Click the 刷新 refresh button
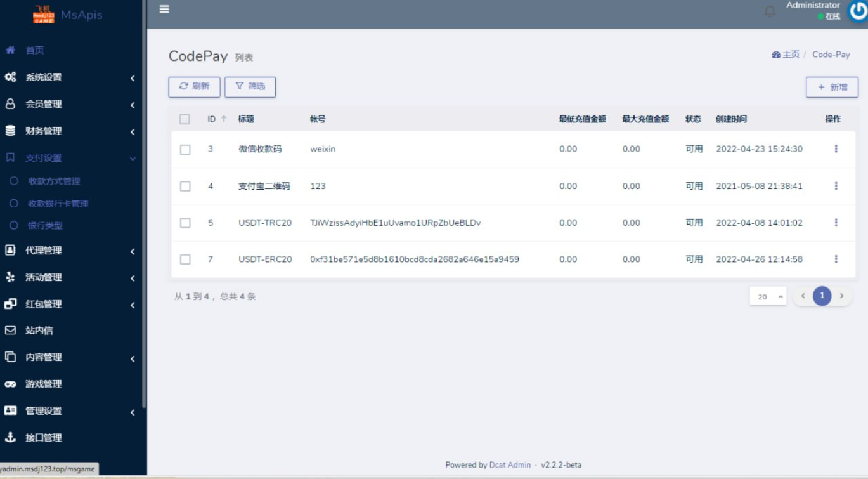The height and width of the screenshot is (479, 868). 194,87
